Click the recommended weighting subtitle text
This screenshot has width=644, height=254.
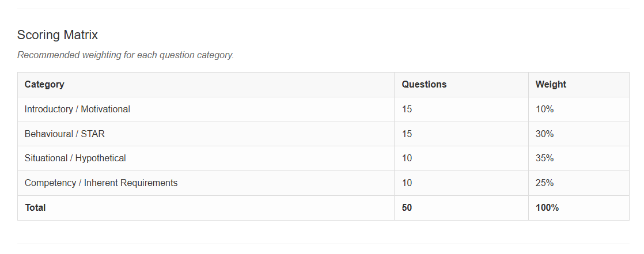coord(125,55)
